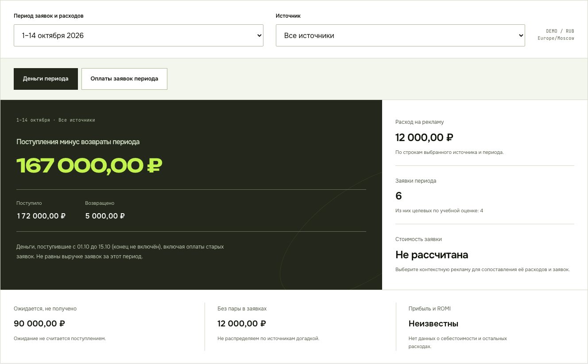Screen dimensions: 588x364
Task: Click the "Стоимость заявки" label
Action: tap(418, 239)
